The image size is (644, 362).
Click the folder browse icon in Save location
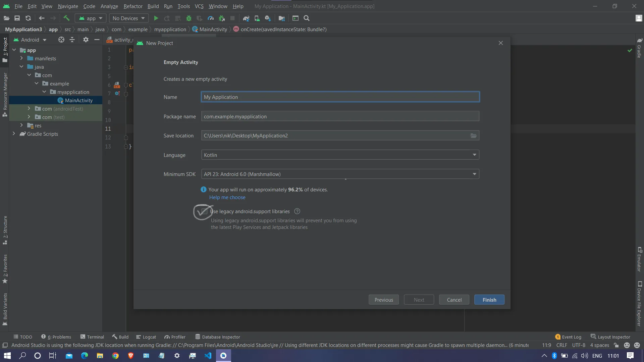[473, 136]
